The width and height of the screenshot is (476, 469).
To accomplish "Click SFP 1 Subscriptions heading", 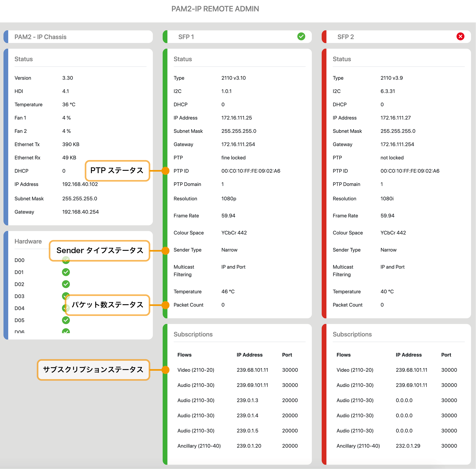I will 193,334.
